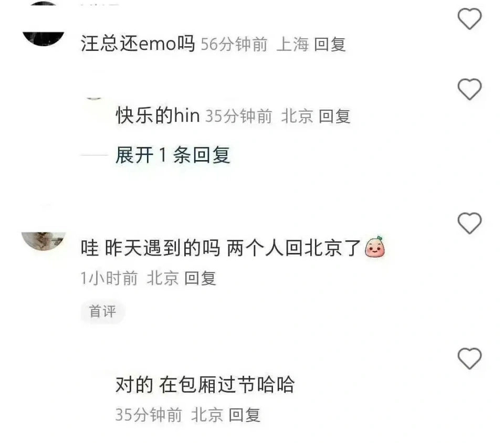
Task: Tap the 56分钟前 timestamp
Action: [234, 44]
